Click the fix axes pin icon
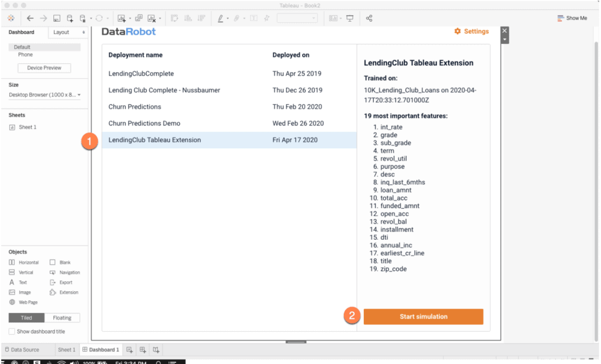Screen dimensions: 601x364 (267, 18)
